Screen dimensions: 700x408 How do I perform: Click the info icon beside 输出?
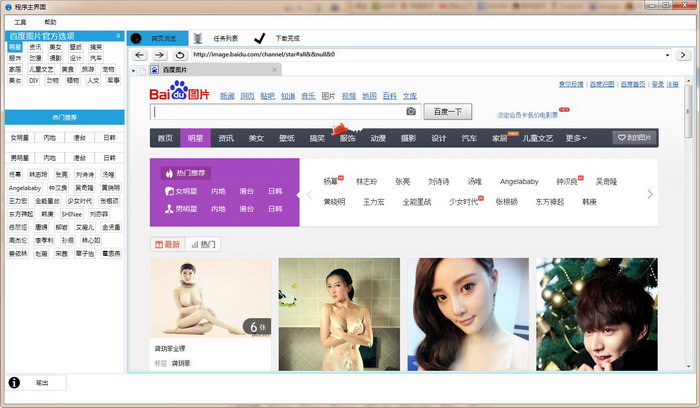(14, 383)
